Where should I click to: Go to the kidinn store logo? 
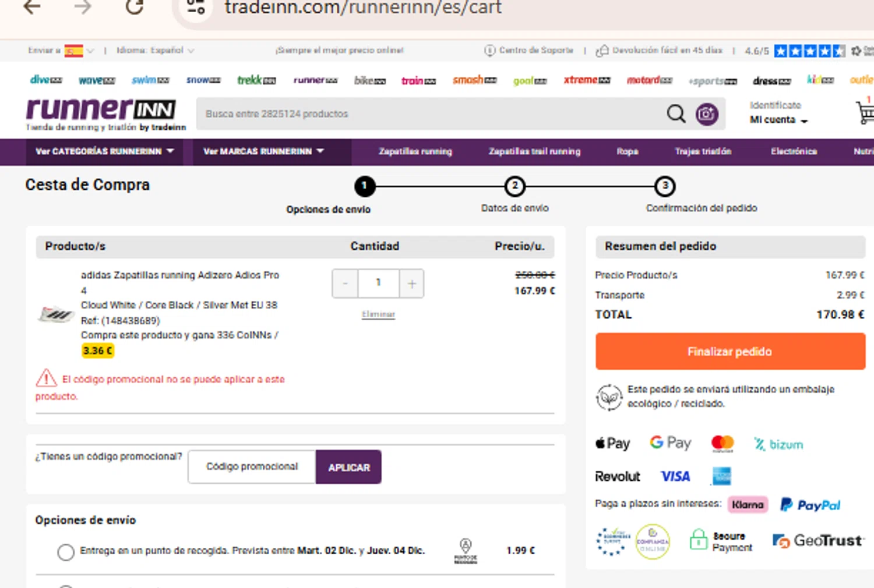click(x=820, y=80)
